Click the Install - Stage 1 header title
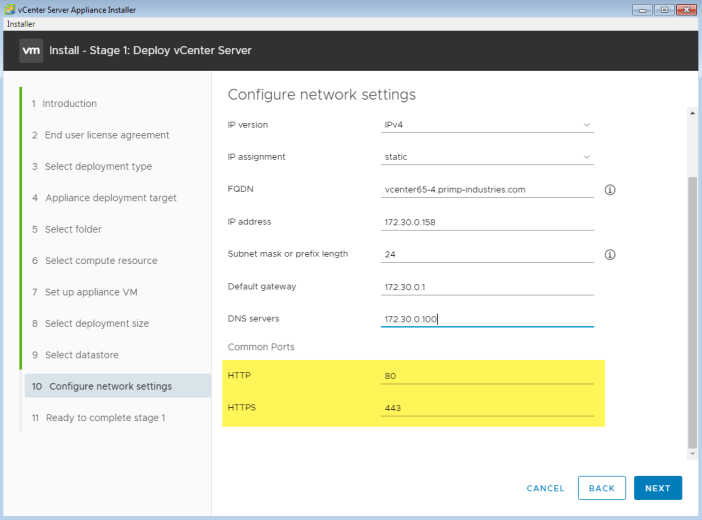 coord(150,50)
